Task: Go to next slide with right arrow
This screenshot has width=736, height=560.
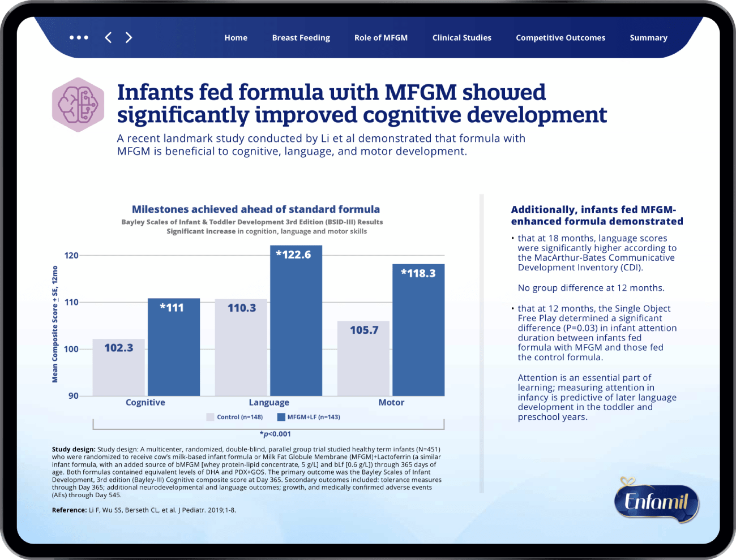Action: [129, 37]
